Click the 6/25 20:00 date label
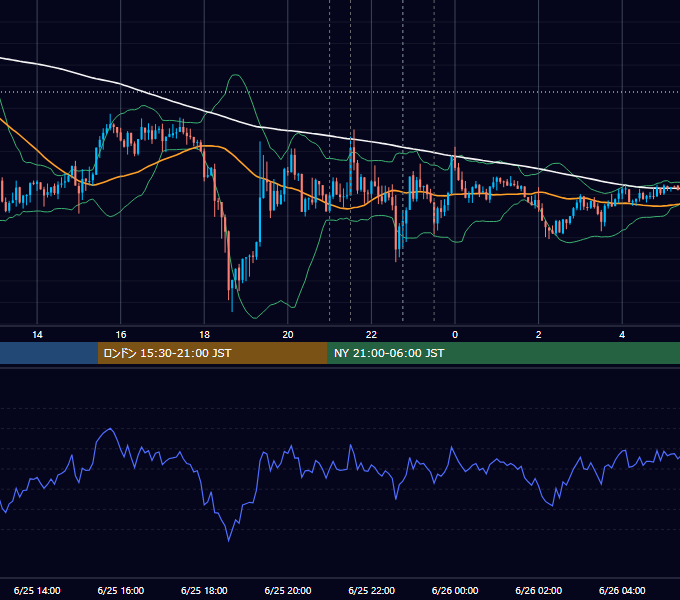 [x=288, y=590]
